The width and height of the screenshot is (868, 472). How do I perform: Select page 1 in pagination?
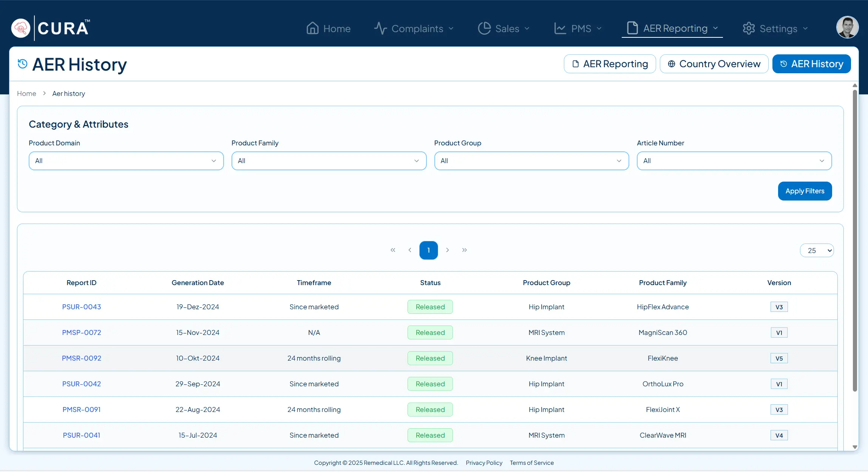[x=428, y=250]
